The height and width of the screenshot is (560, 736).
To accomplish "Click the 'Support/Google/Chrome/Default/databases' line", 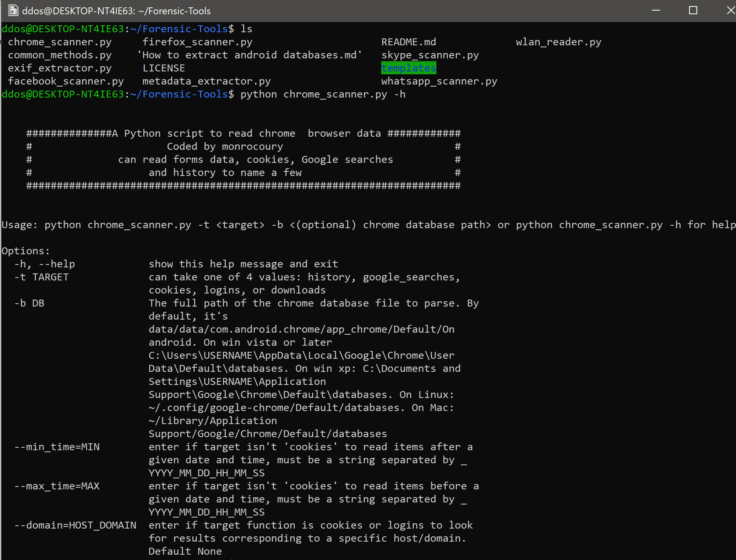I will click(268, 434).
